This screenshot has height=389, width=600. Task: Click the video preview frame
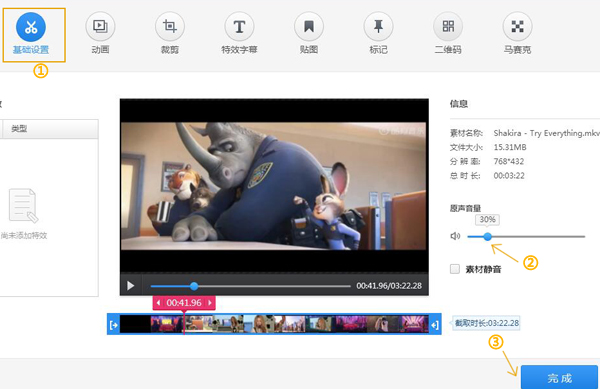(x=274, y=186)
